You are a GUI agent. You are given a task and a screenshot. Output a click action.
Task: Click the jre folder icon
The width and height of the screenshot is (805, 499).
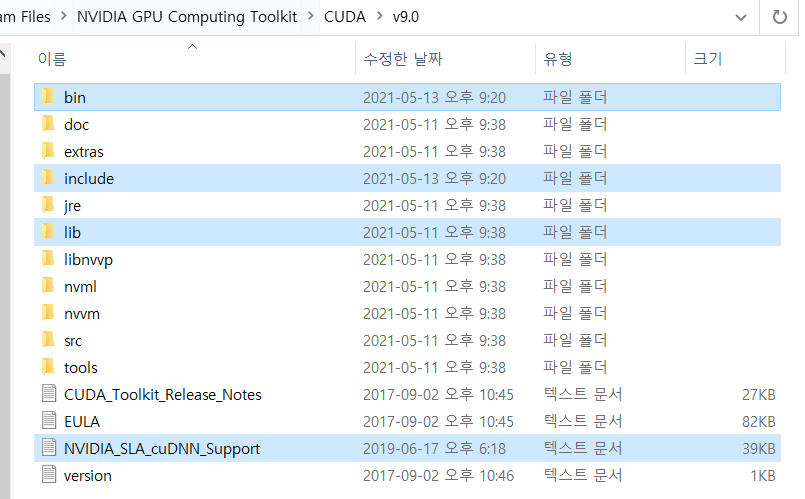[48, 205]
